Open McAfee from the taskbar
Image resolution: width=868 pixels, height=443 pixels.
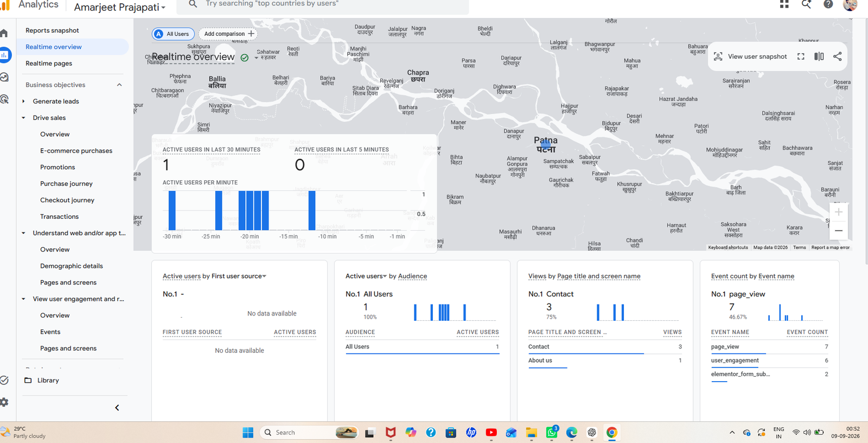(391, 433)
